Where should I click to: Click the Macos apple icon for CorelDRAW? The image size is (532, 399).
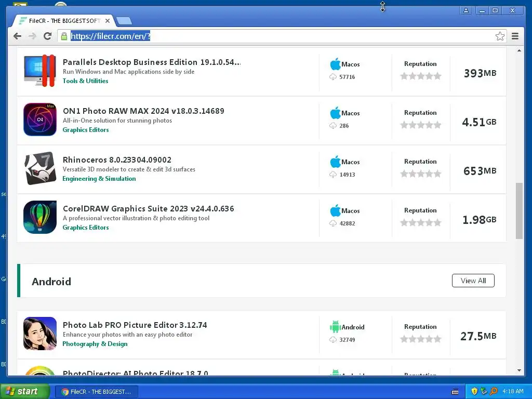(x=335, y=211)
